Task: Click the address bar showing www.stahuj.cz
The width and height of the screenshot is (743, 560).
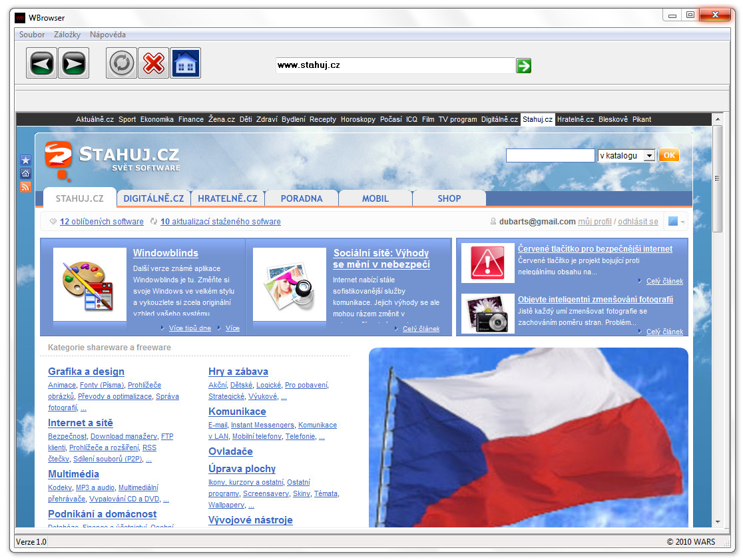Action: coord(395,65)
